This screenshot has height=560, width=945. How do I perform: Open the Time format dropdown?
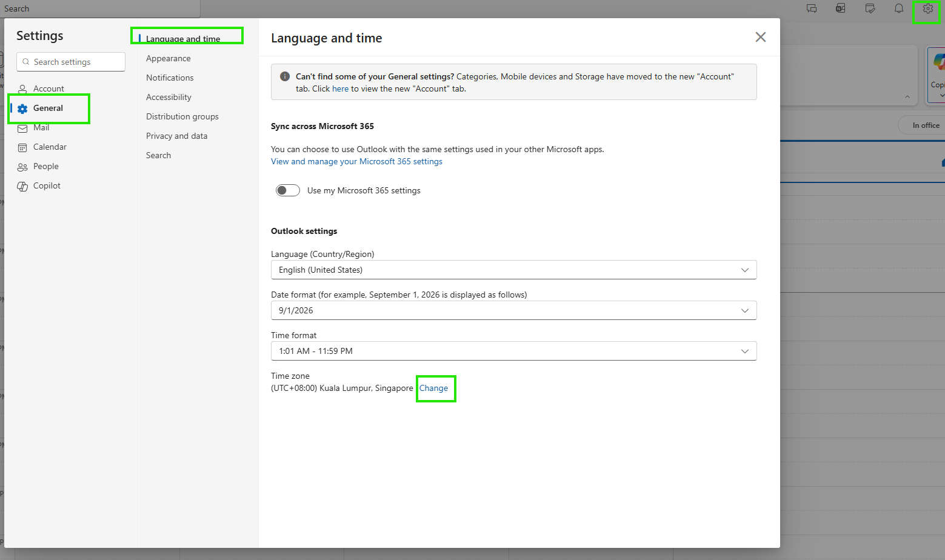tap(513, 351)
